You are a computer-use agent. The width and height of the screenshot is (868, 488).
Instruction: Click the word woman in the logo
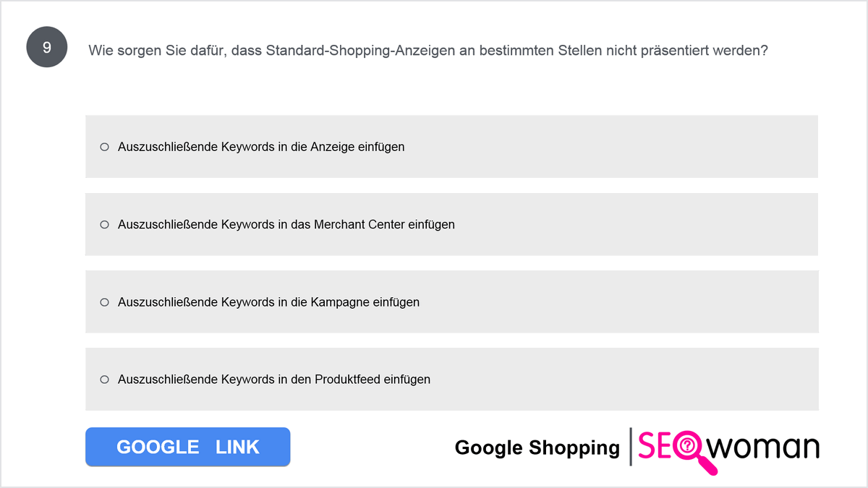click(x=764, y=447)
